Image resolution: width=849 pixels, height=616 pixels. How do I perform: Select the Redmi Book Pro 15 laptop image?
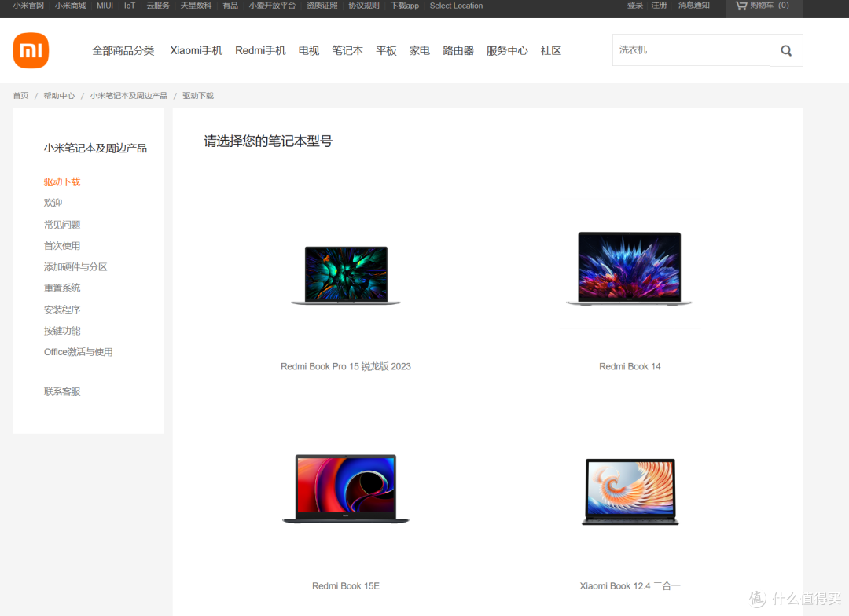(346, 275)
